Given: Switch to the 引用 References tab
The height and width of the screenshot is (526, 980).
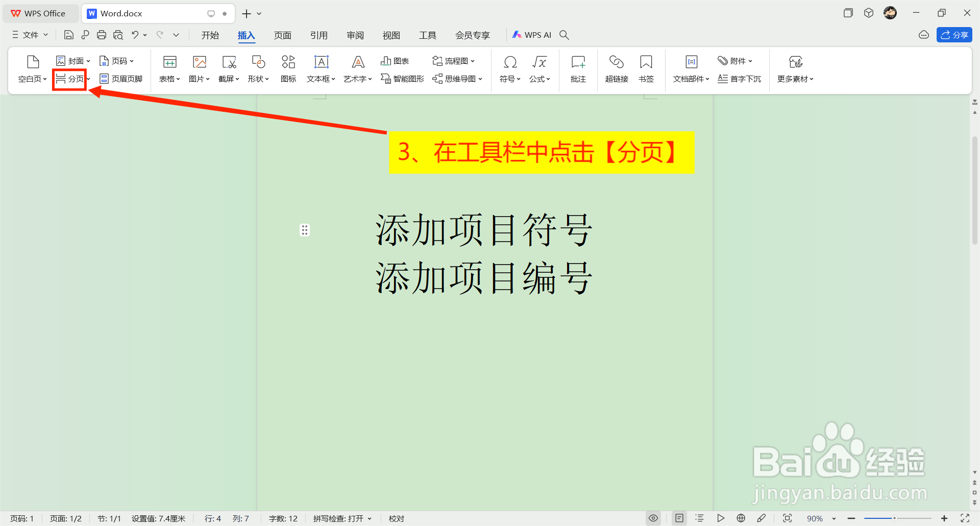Looking at the screenshot, I should pyautogui.click(x=318, y=35).
